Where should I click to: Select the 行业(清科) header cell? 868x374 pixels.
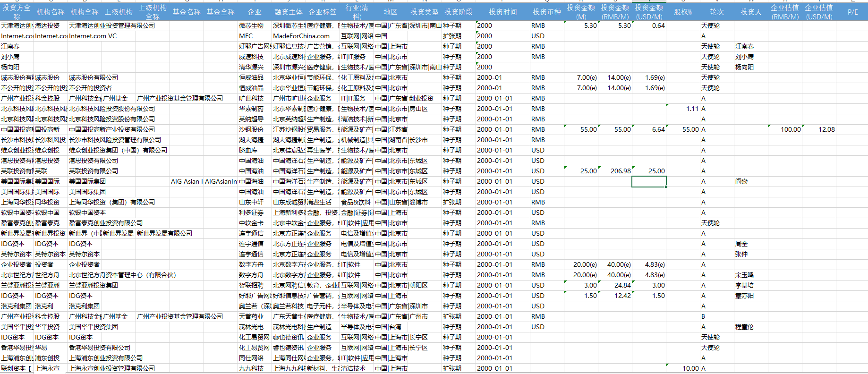357,12
